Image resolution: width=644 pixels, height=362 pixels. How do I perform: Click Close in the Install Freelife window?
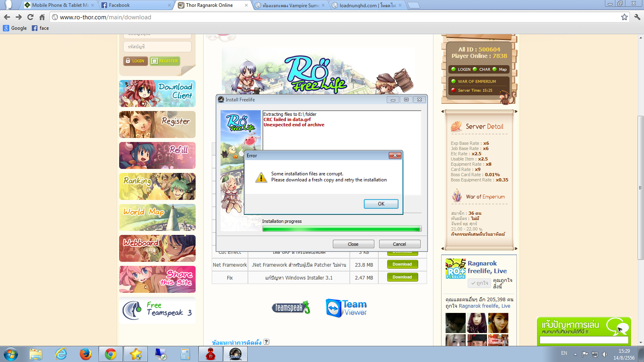click(353, 244)
